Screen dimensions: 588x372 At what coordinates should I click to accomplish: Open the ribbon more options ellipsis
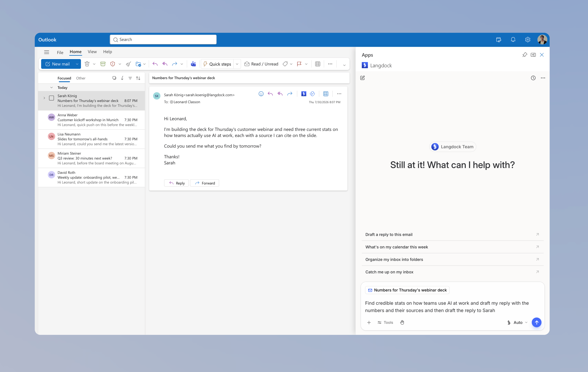[330, 64]
